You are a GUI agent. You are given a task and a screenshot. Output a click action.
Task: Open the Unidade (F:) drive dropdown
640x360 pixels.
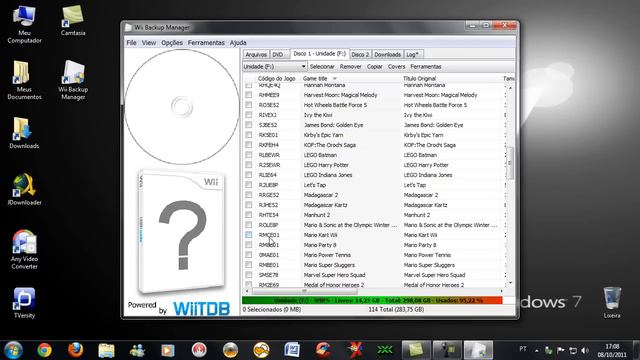274,66
